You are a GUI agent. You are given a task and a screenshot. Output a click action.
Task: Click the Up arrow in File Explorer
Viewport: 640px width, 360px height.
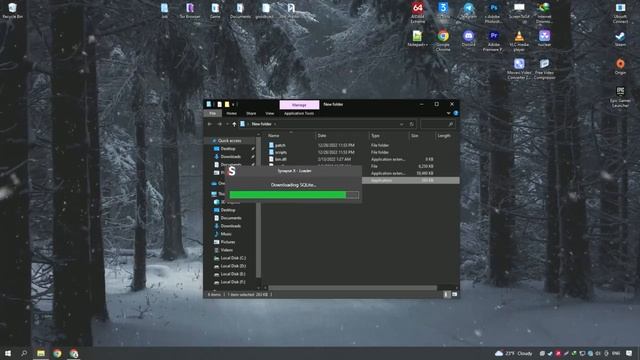tap(234, 124)
